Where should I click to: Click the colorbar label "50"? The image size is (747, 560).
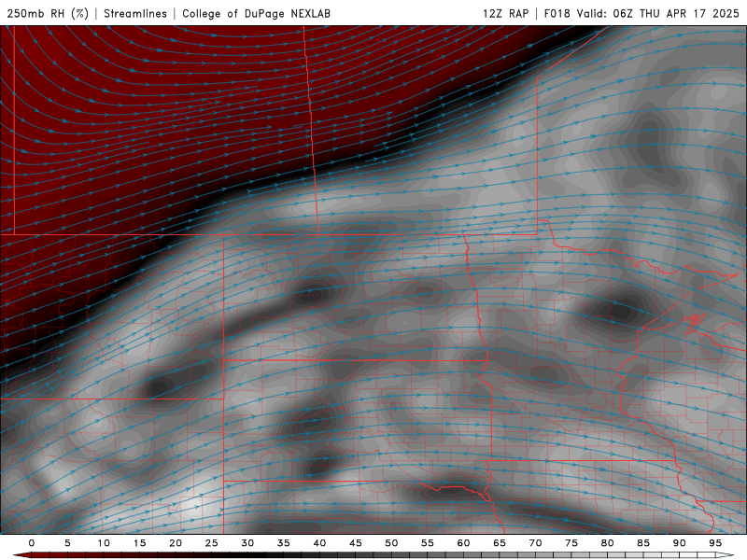[391, 543]
